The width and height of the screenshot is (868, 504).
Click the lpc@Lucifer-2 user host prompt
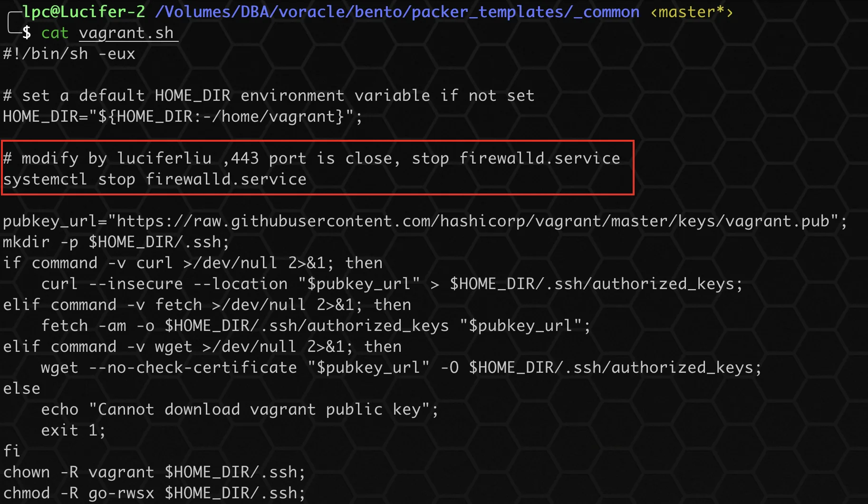coord(84,11)
